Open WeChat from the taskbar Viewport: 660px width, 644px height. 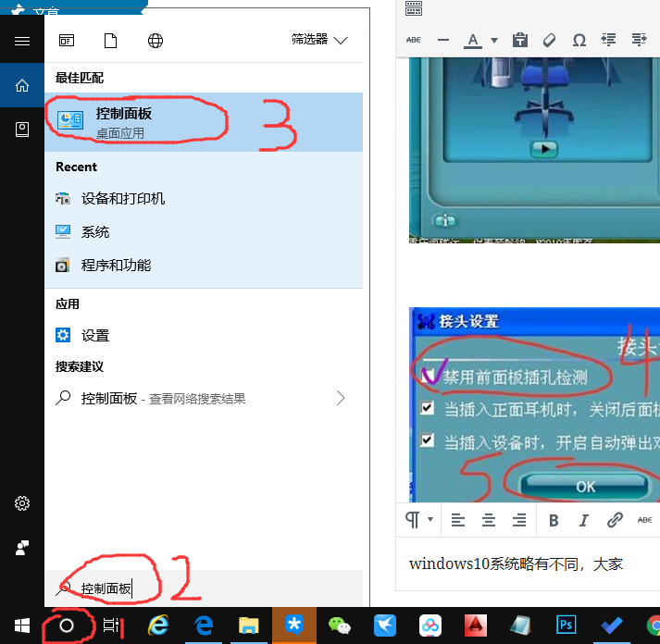coord(339,625)
